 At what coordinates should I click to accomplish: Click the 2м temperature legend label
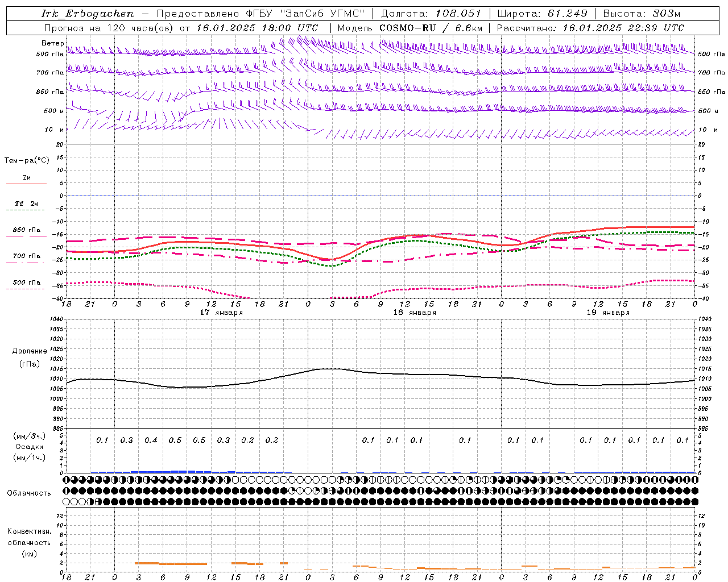point(27,177)
